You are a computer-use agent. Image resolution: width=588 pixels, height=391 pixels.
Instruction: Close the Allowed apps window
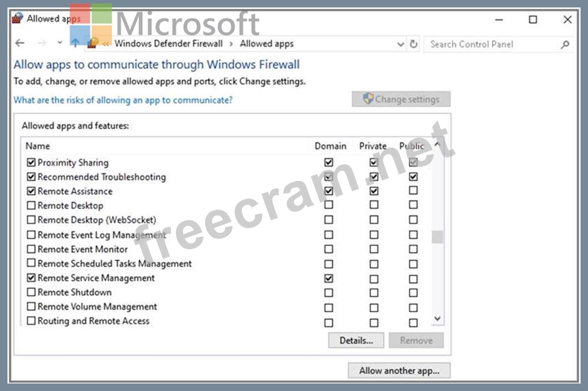coord(567,20)
